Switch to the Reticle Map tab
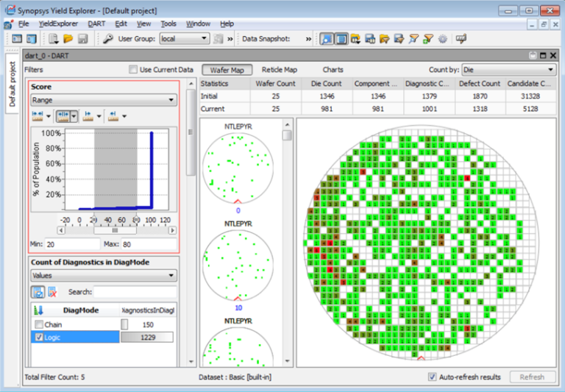This screenshot has width=565, height=392. [x=280, y=70]
